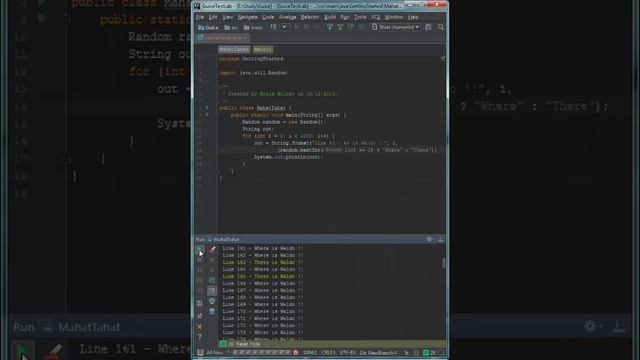
Task: Toggle scroll to end of console
Action: pyautogui.click(x=212, y=291)
